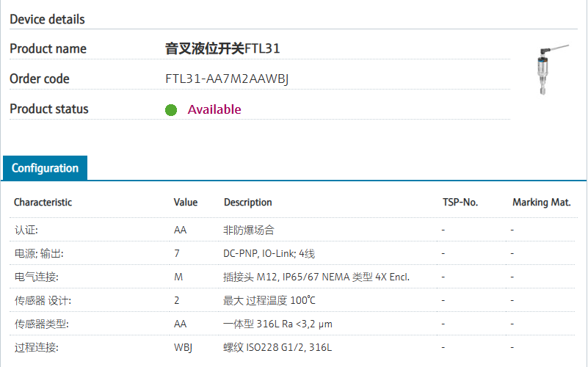Click the TSP-No. column header

[460, 203]
